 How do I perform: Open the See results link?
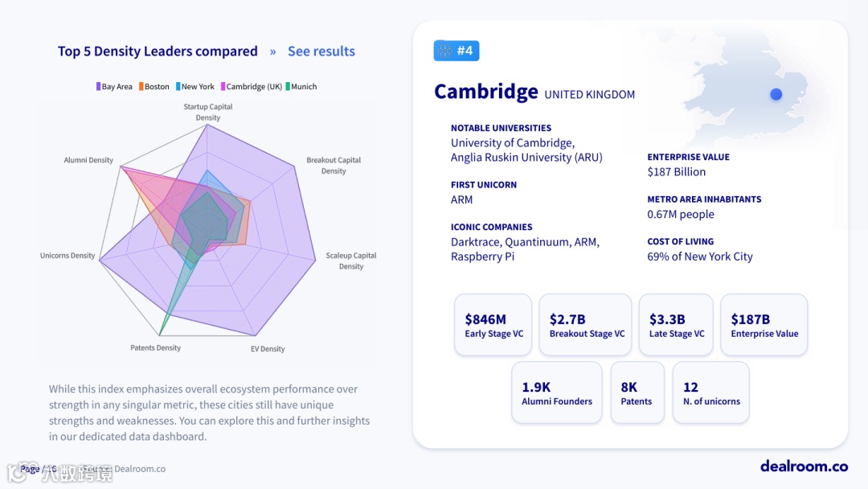[x=321, y=51]
